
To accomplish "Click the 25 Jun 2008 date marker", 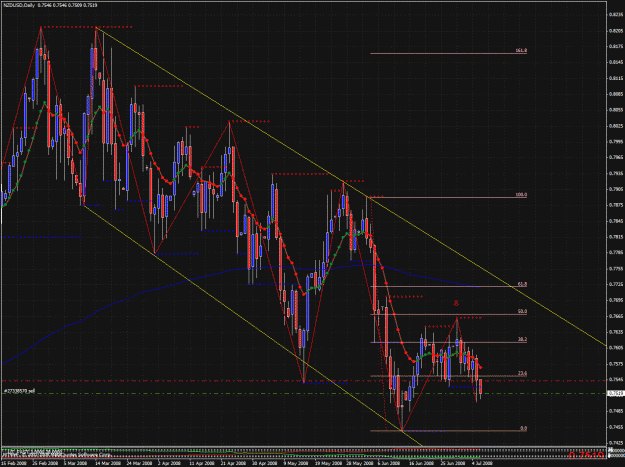I will click(453, 463).
